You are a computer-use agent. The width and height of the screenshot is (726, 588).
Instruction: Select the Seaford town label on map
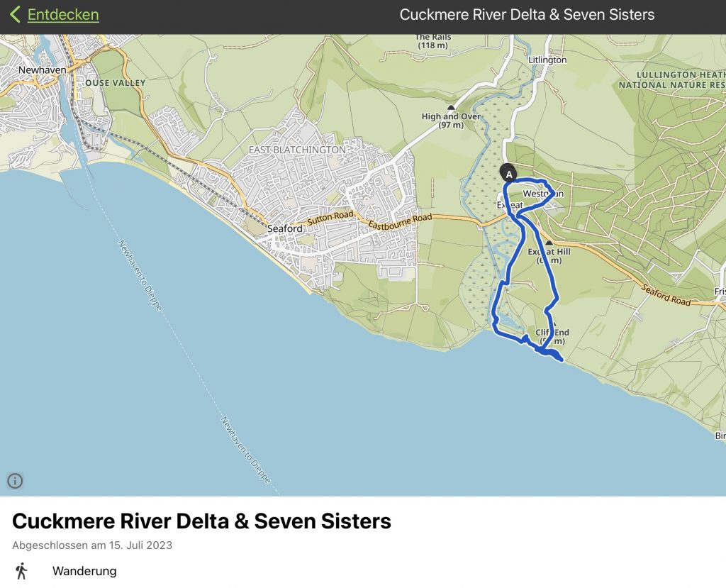[x=285, y=228]
